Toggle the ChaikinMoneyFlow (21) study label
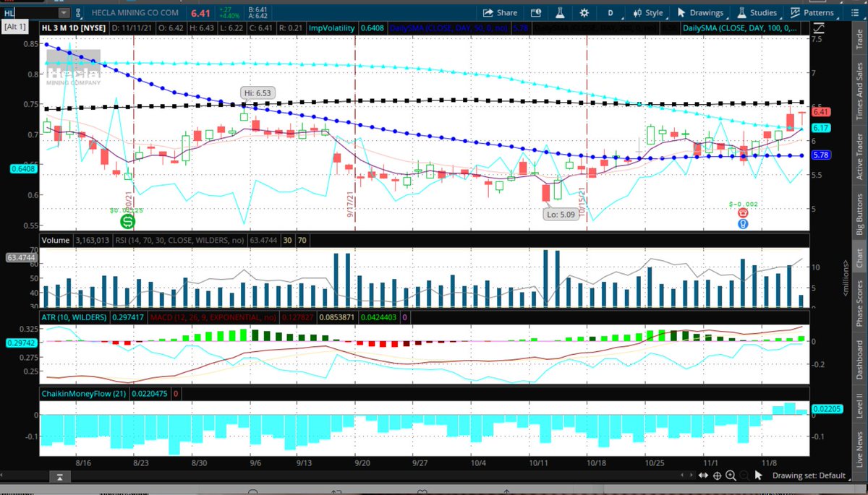Viewport: 868px width, 495px height. coord(83,393)
